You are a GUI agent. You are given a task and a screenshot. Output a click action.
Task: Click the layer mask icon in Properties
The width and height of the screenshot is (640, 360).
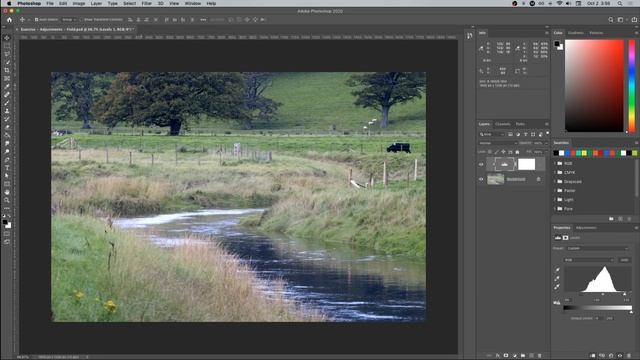tap(565, 238)
